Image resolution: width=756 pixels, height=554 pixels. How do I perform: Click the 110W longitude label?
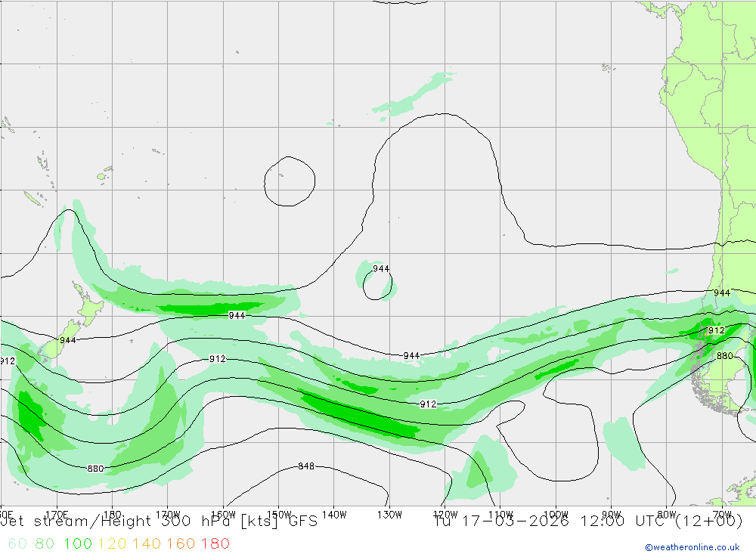click(500, 515)
